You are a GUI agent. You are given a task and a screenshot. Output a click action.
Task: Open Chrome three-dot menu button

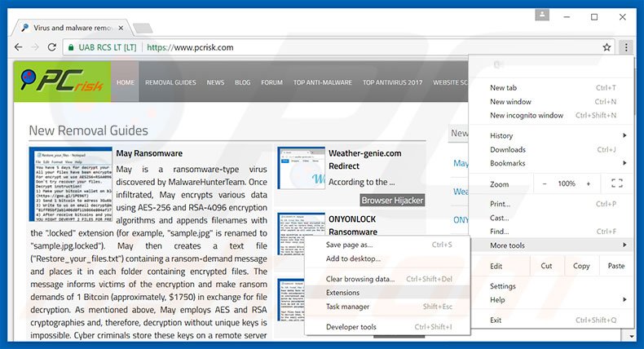click(x=626, y=47)
